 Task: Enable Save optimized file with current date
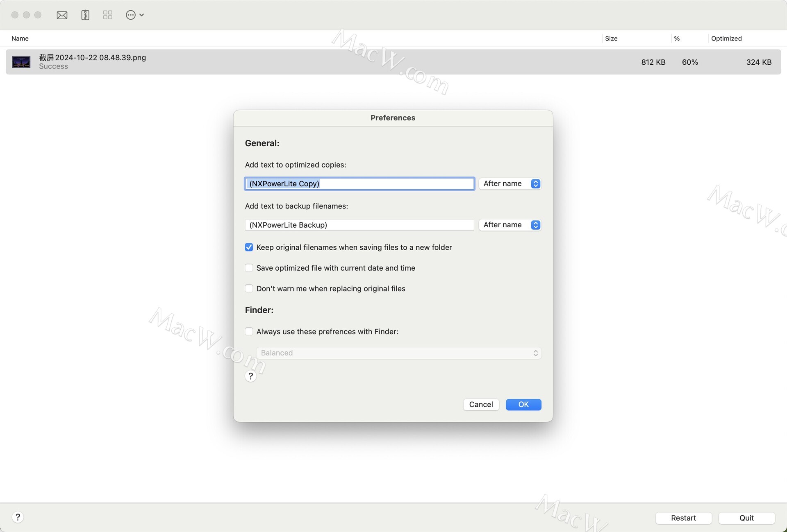click(249, 268)
